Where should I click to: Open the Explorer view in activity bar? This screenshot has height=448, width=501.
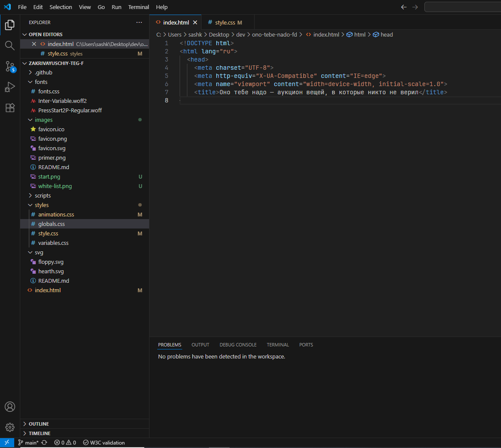10,25
